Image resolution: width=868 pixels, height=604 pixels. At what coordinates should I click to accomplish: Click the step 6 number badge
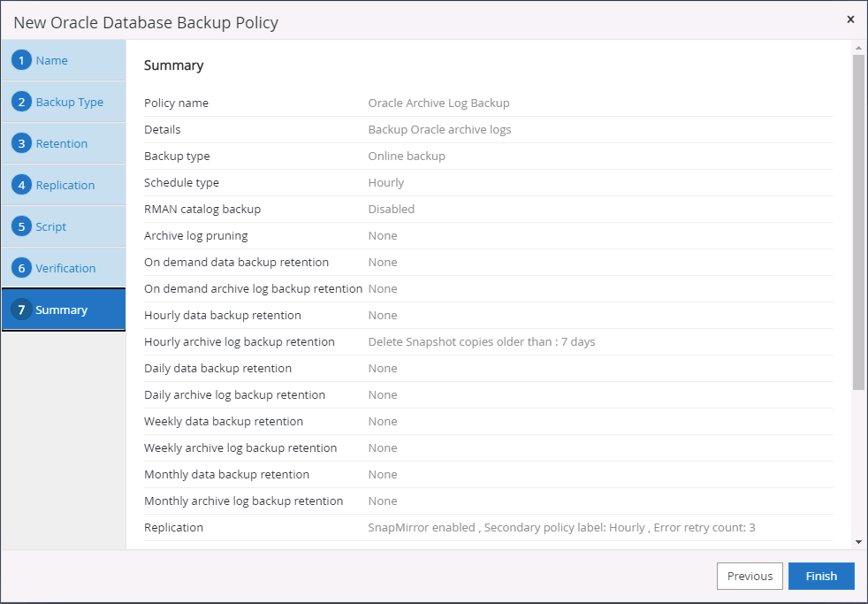(x=22, y=268)
